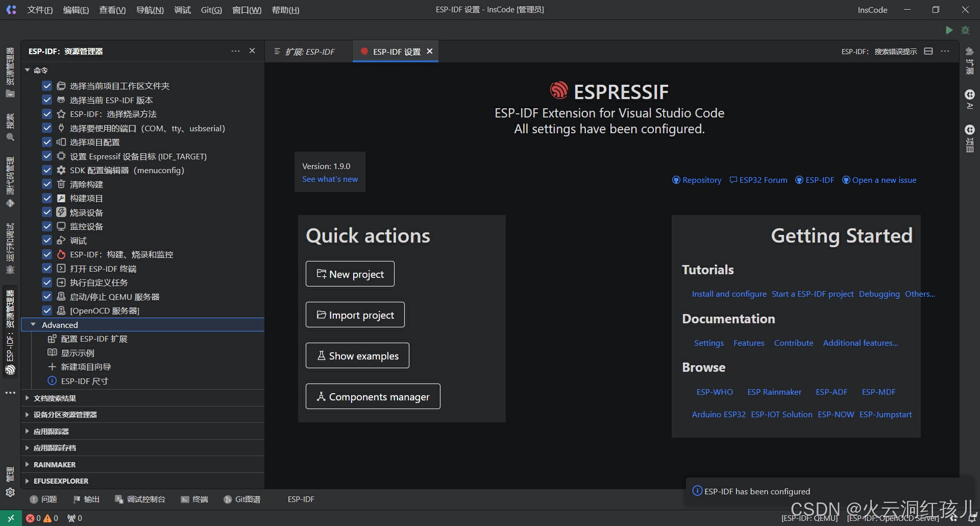Click 配置 ESP-IDF 扩展 tree item

94,339
